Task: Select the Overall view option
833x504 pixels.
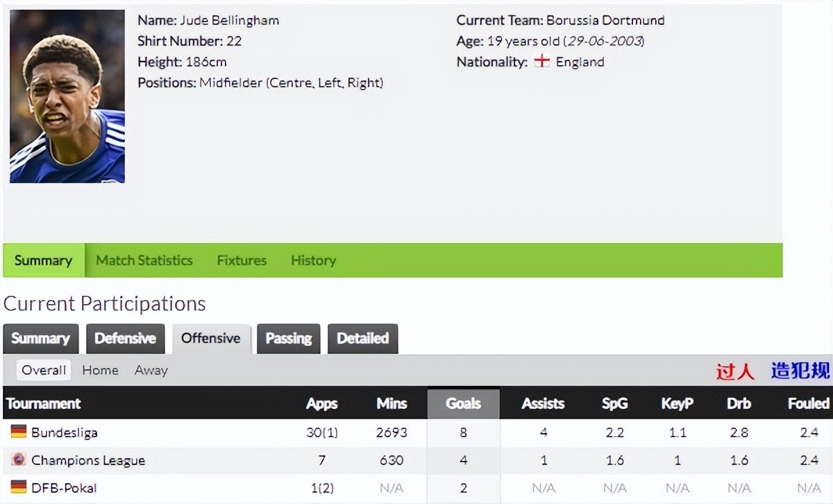Action: click(44, 370)
